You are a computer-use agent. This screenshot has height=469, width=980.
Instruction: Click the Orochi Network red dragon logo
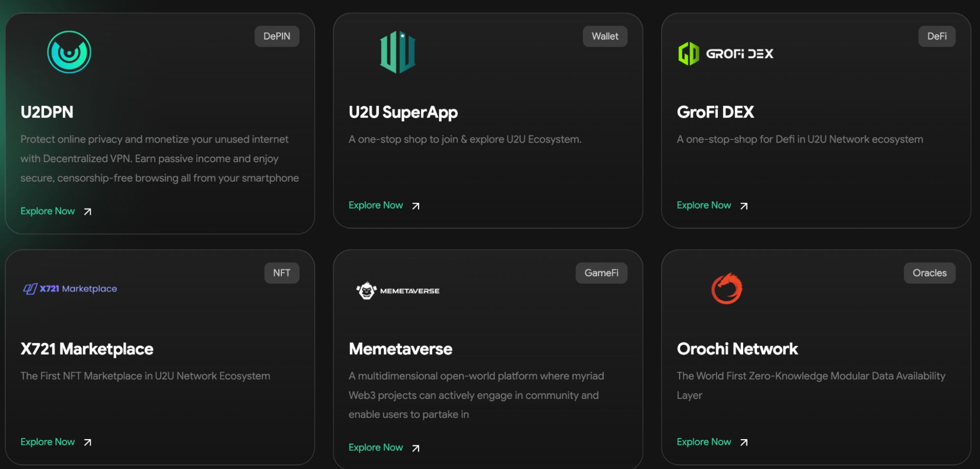(x=727, y=289)
